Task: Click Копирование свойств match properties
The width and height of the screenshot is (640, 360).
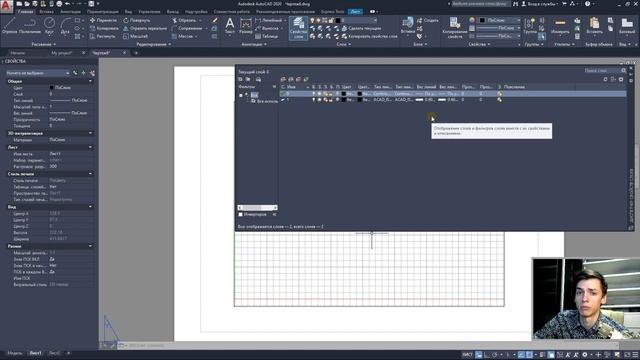Action: click(x=454, y=28)
